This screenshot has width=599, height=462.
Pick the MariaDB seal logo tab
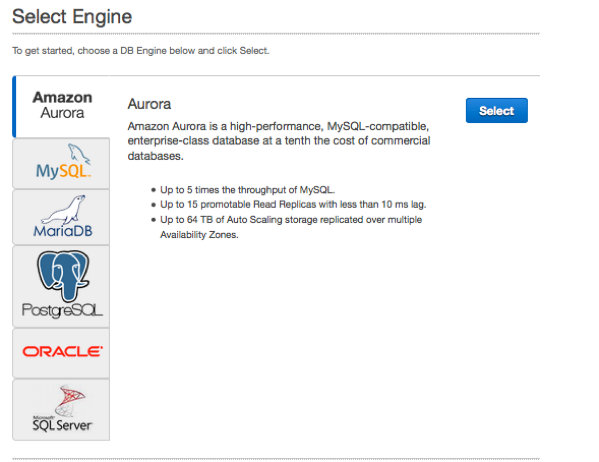pos(61,217)
